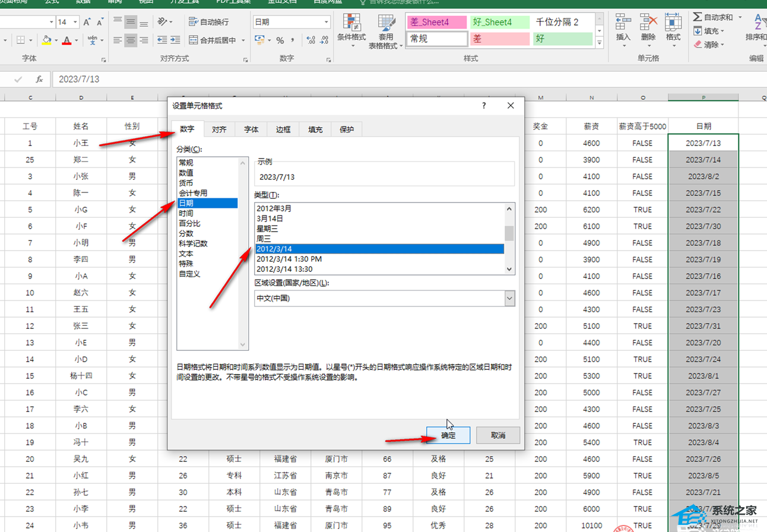
Task: Click 合并后居中 merge and center
Action: (213, 40)
